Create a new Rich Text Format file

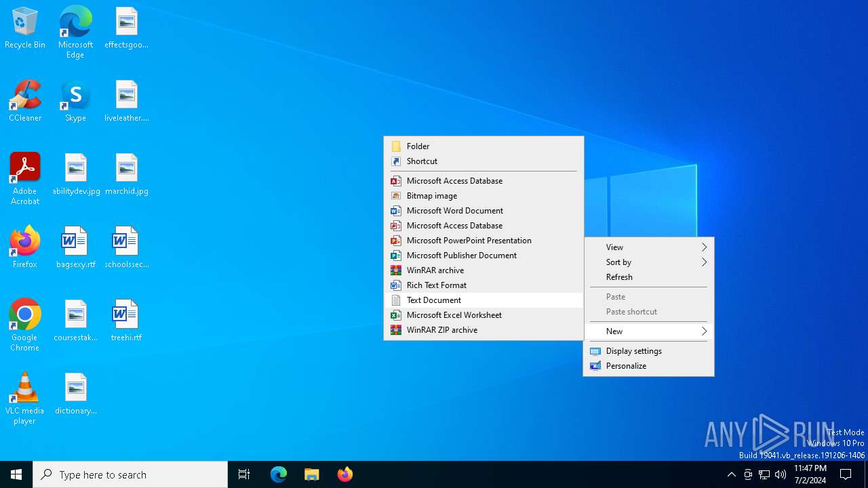pyautogui.click(x=484, y=285)
